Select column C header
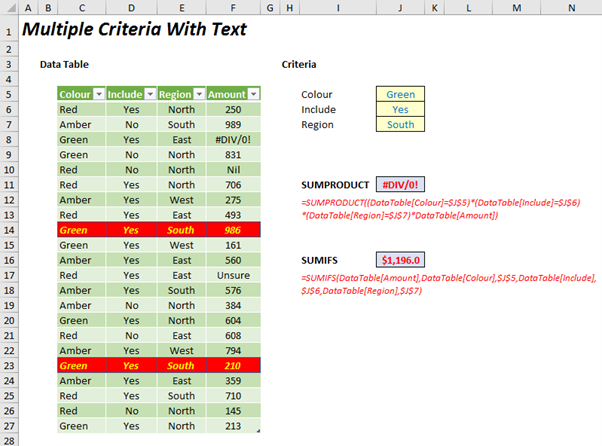Viewport: 602px width, 446px height. (x=82, y=8)
